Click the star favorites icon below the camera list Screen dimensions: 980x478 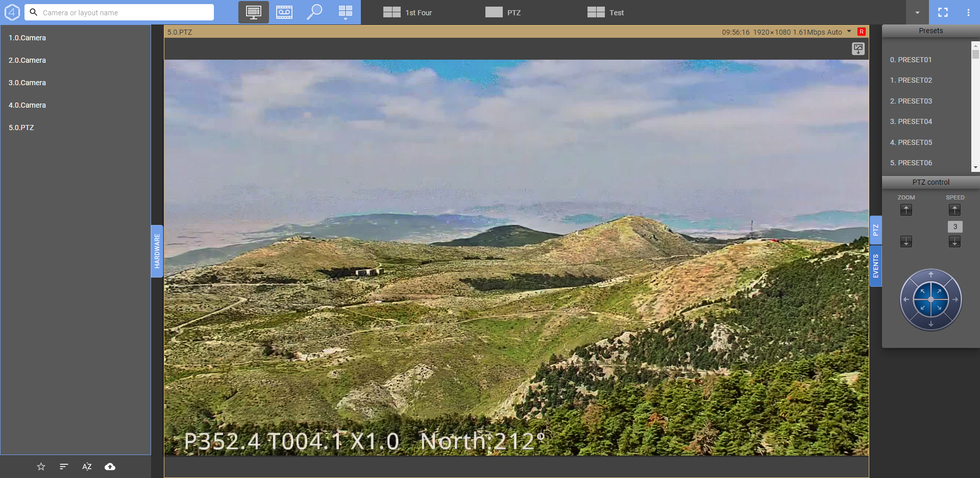[41, 466]
